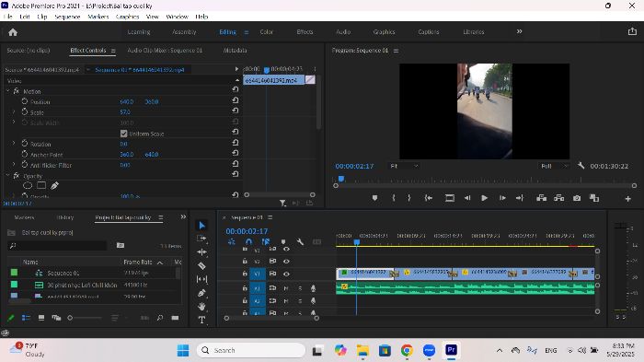Toggle V1 track output eye
The image size is (644, 362).
[x=286, y=274]
